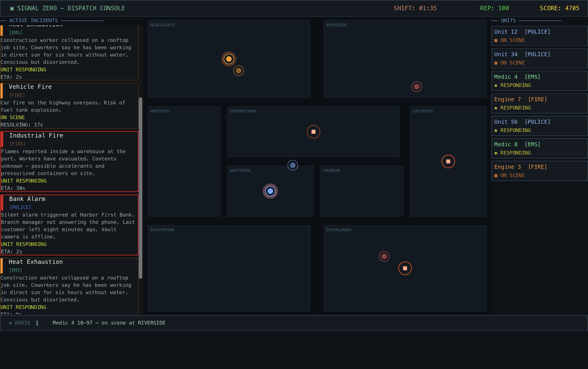Select the red X marker in Downtown
Viewport: 588px width, 369px height.
313,132
